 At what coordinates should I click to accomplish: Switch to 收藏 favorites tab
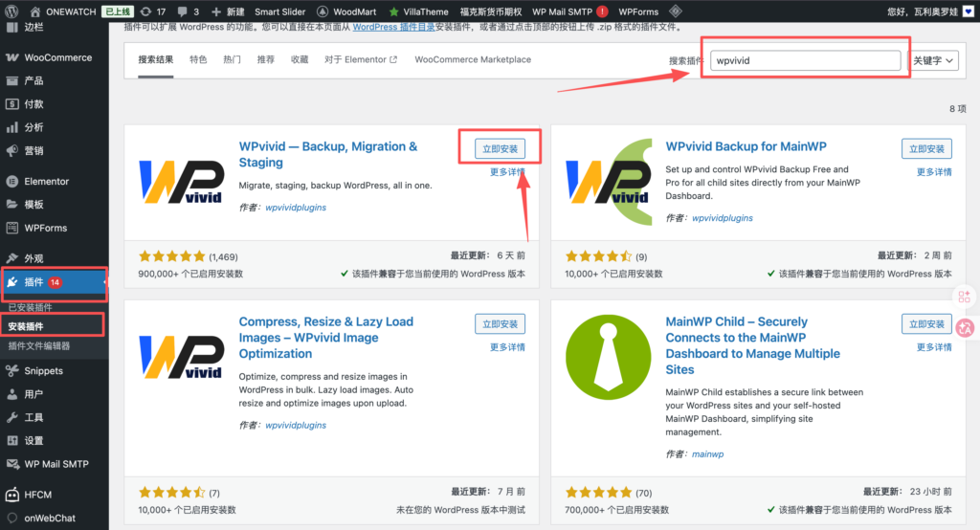[x=300, y=59]
